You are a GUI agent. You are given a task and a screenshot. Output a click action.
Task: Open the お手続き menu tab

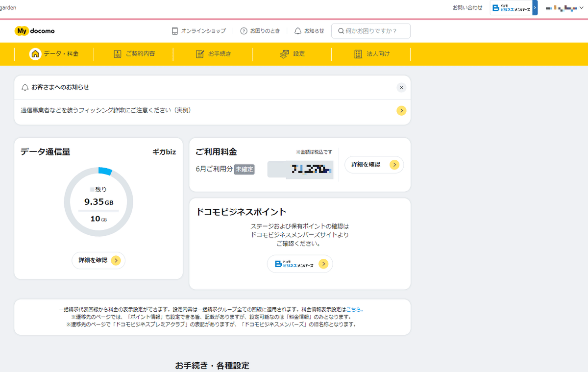point(213,54)
